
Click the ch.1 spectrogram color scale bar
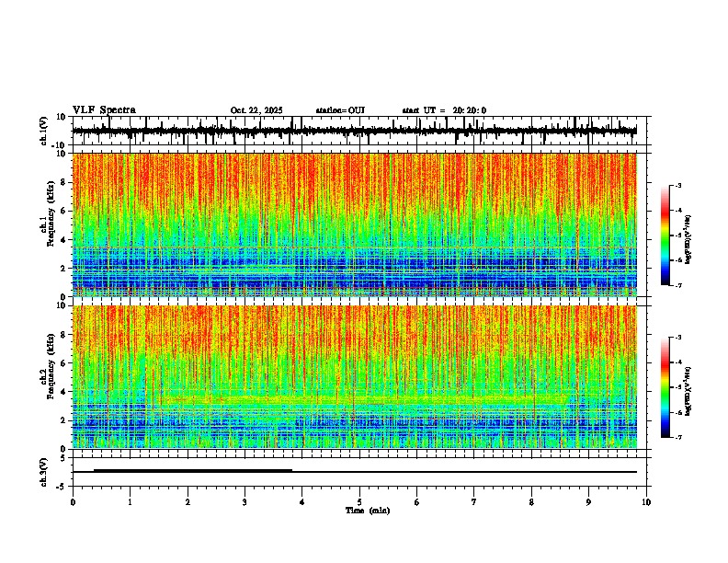click(x=665, y=235)
